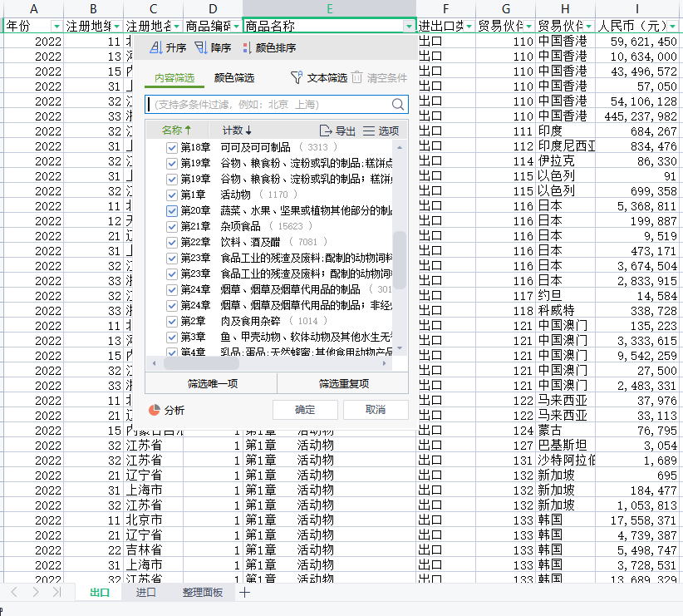Open the 年份 column filter dropdown
Screen dimensions: 683x616
coord(57,27)
